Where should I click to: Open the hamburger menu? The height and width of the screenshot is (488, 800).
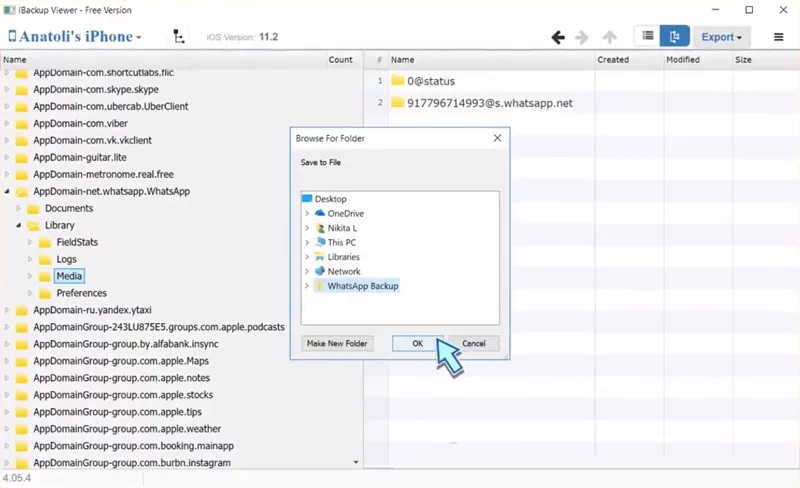779,37
